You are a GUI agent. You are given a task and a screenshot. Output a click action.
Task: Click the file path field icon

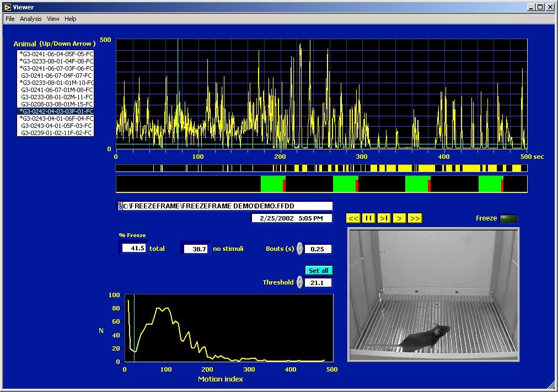point(120,206)
